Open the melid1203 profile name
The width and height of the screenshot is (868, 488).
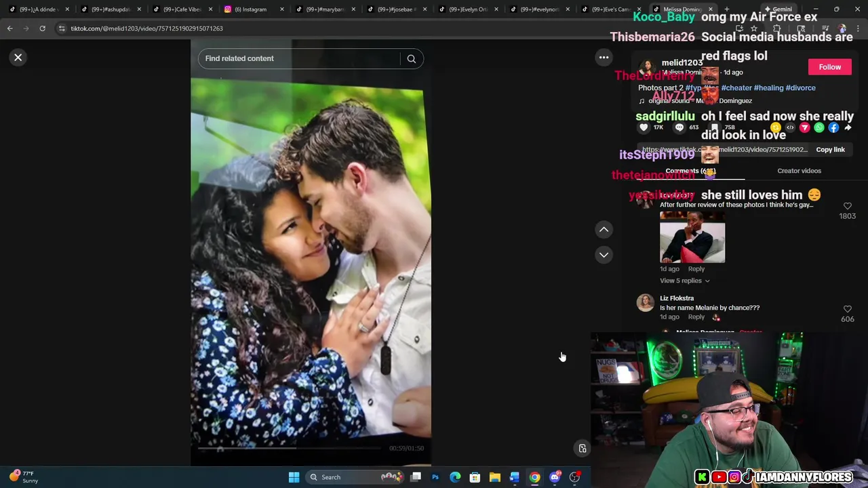(x=682, y=63)
